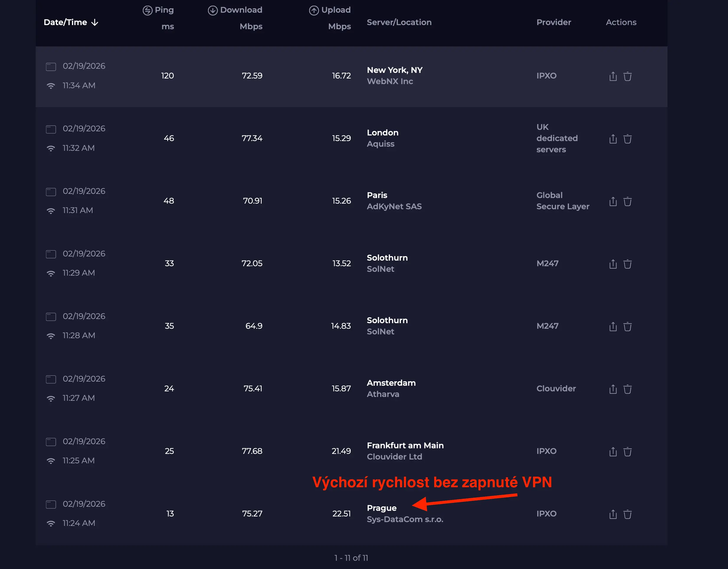Share the London Aquiss result
The height and width of the screenshot is (569, 728).
tap(613, 139)
